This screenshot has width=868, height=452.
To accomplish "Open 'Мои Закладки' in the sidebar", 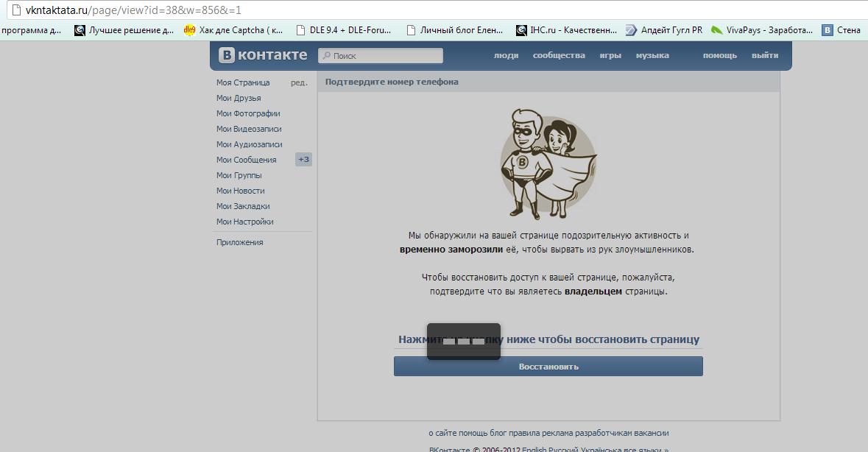I will 243,206.
